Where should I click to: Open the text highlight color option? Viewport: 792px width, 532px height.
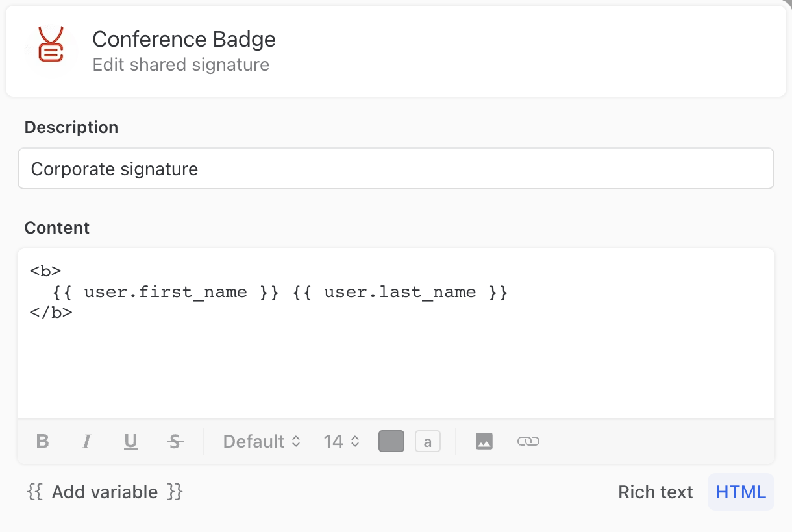pos(428,441)
